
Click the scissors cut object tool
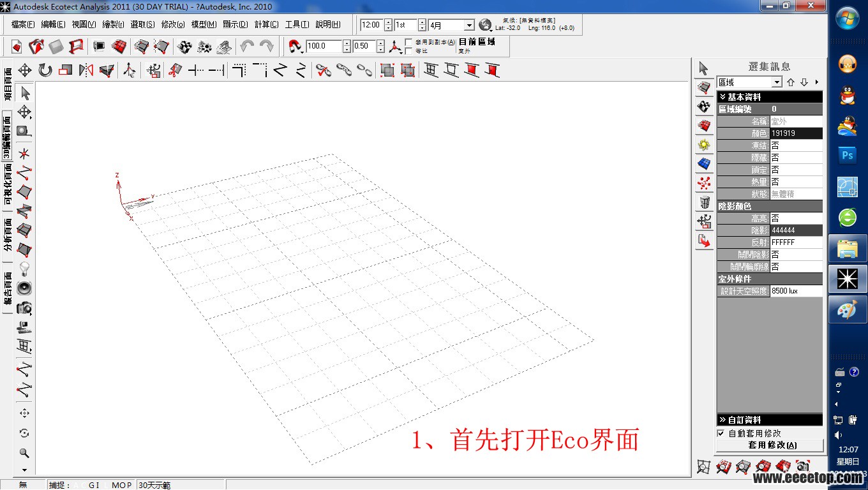pos(175,70)
